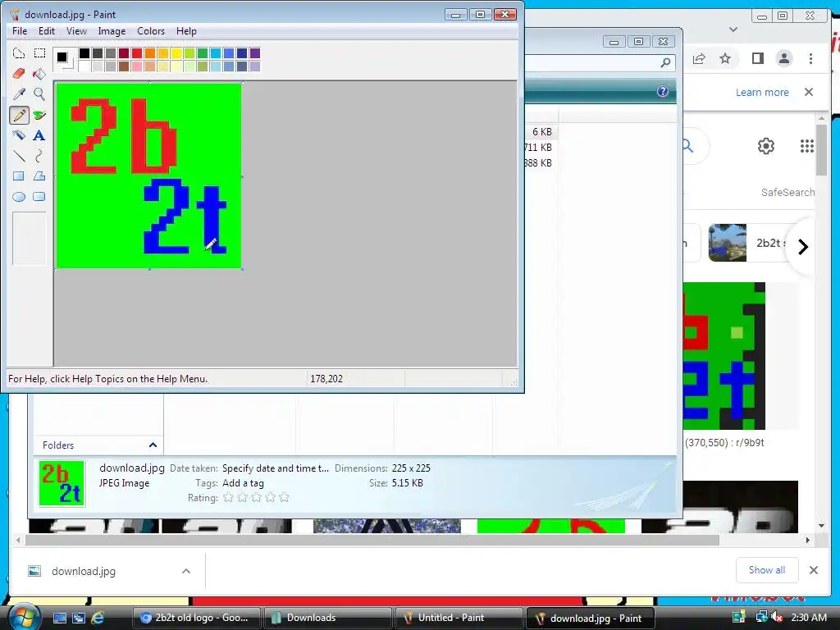Switch to 2b2t old logo Chrome taskbar button
840x630 pixels.
(196, 618)
